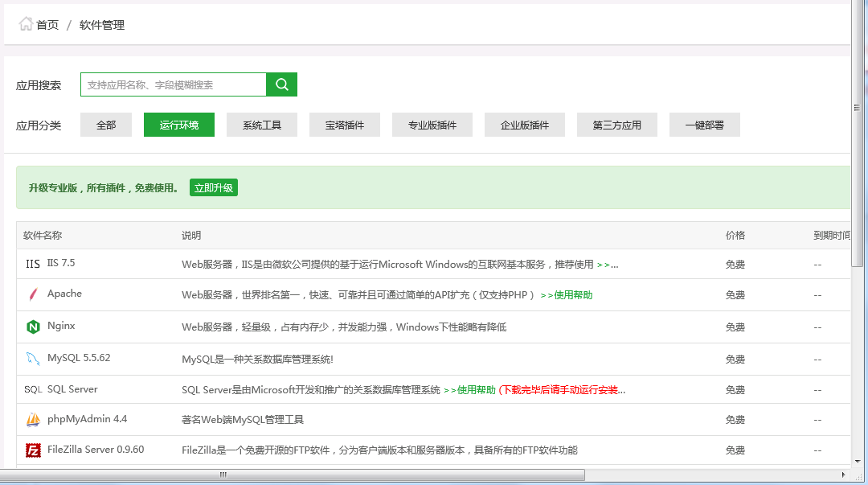
Task: Click the Apache software name
Action: [64, 294]
